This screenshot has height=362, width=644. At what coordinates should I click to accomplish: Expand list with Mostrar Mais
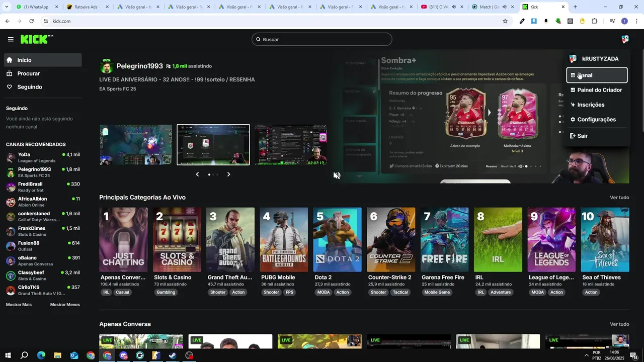[19, 305]
